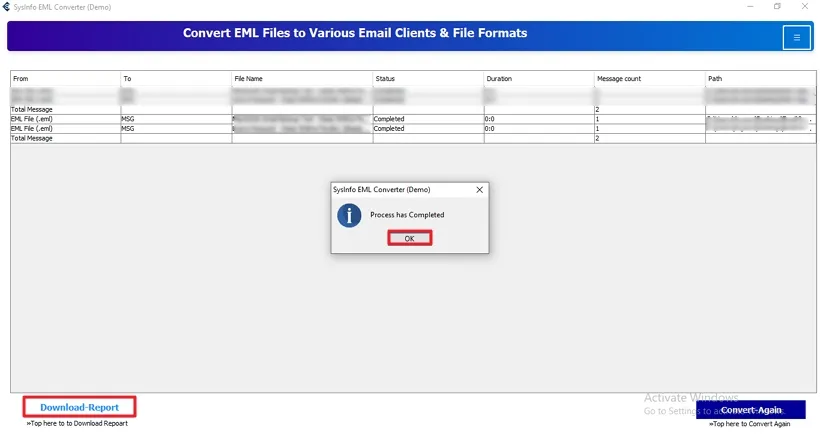
Task: Select the File Name column header
Action: 302,78
